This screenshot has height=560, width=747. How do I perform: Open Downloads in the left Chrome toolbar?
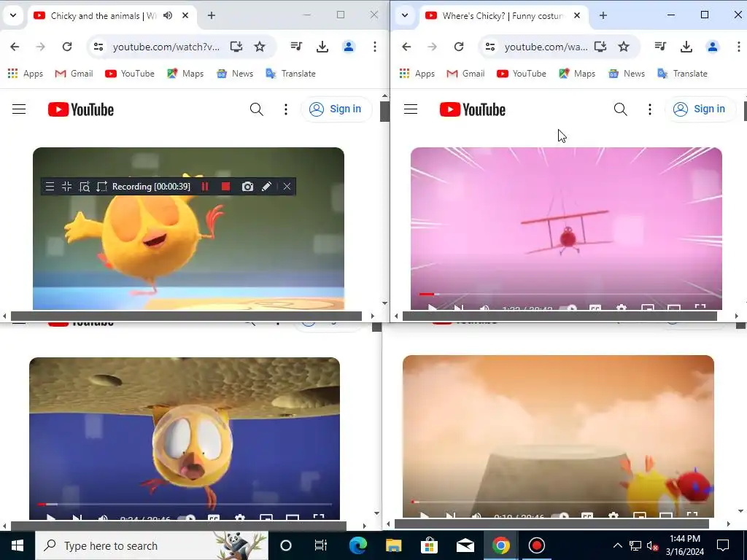(x=322, y=47)
